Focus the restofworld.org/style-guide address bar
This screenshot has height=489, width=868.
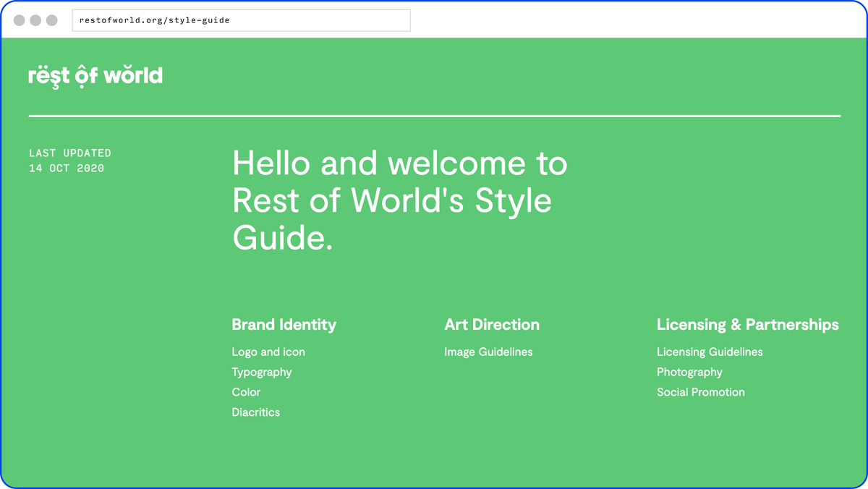242,20
